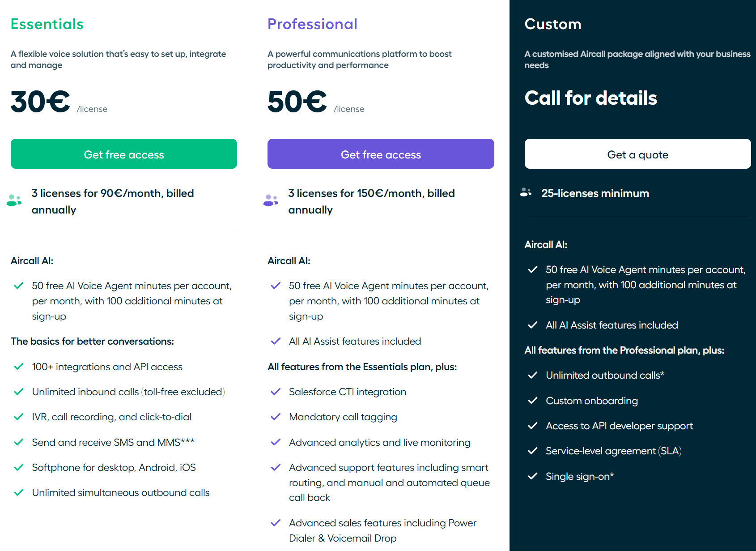Click checkmark beside Custom onboarding

click(533, 401)
